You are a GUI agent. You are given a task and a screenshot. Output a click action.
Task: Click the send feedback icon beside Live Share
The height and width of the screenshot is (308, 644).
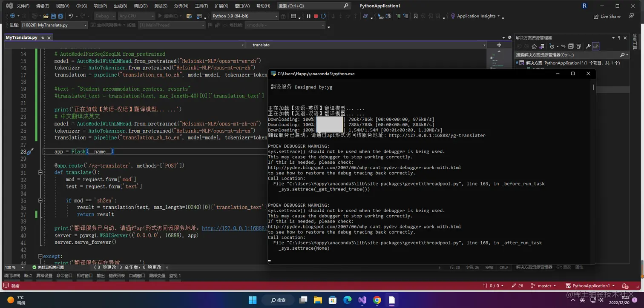pyautogui.click(x=631, y=16)
